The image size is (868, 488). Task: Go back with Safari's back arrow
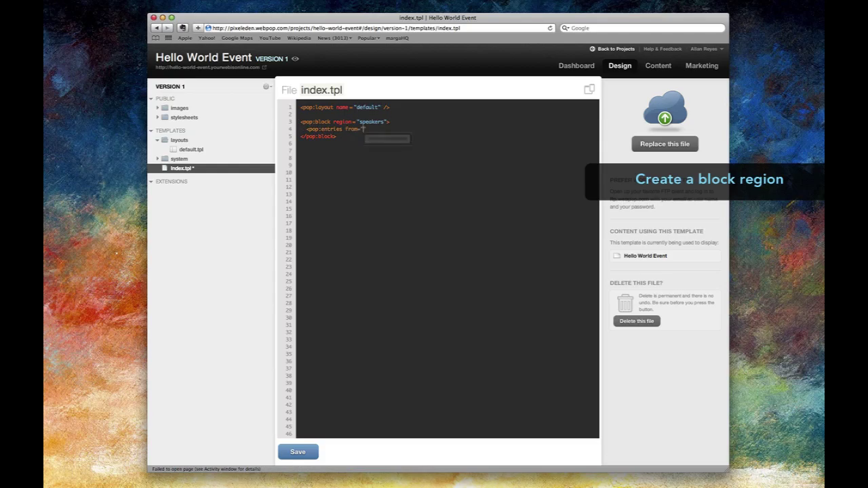coord(157,28)
